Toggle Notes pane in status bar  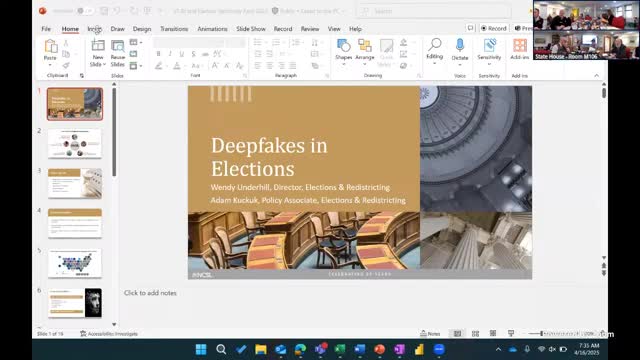coord(430,333)
